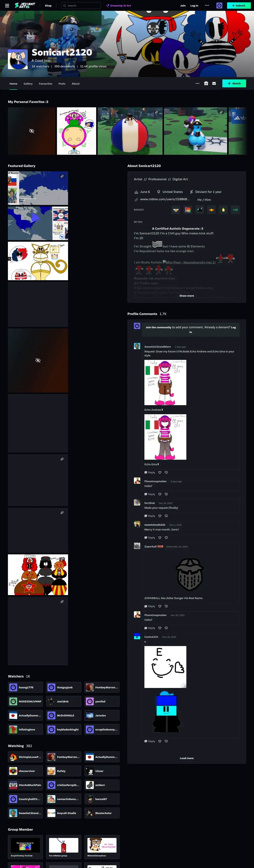Viewport: 254px width, 868px height.
Task: Click into the Search field
Action: pyautogui.click(x=81, y=5)
